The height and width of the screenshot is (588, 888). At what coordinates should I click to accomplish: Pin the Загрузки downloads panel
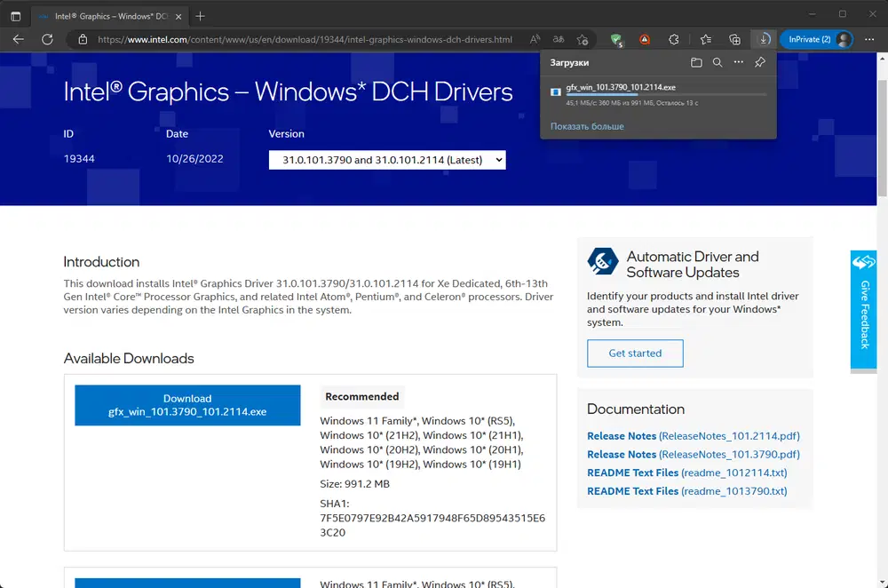tap(759, 63)
